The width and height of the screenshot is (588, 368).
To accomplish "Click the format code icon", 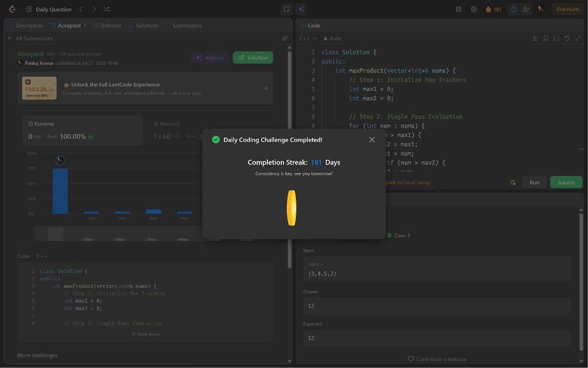I will coord(535,38).
